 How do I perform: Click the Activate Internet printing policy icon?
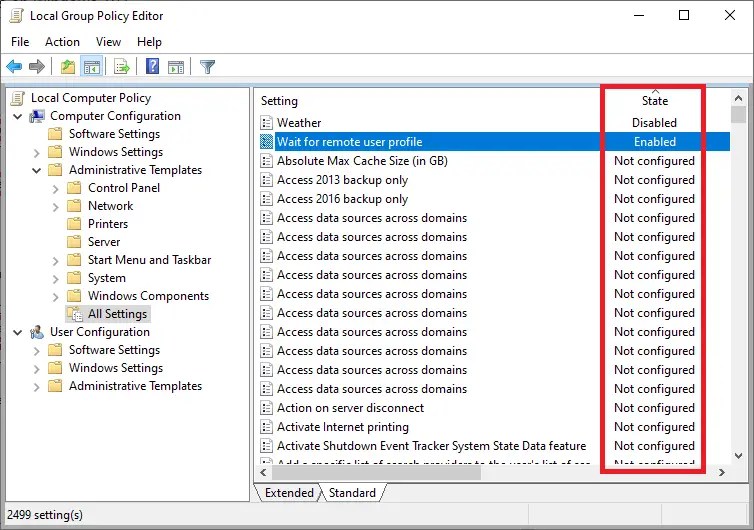tap(266, 427)
